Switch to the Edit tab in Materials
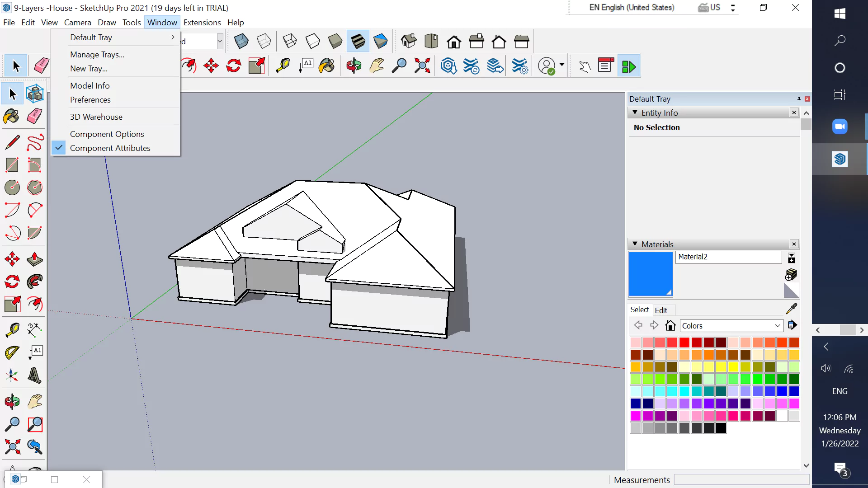Viewport: 868px width, 488px height. (662, 310)
